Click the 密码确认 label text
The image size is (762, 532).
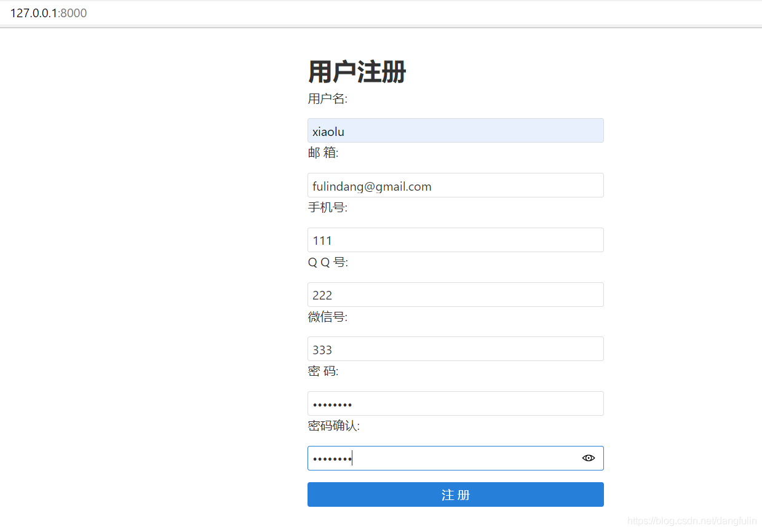click(x=333, y=426)
